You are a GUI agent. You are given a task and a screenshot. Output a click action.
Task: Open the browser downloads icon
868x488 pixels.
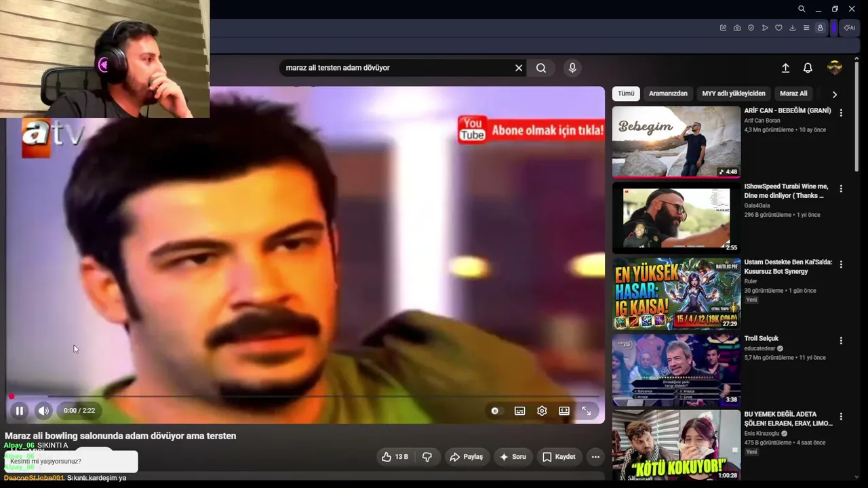(793, 28)
